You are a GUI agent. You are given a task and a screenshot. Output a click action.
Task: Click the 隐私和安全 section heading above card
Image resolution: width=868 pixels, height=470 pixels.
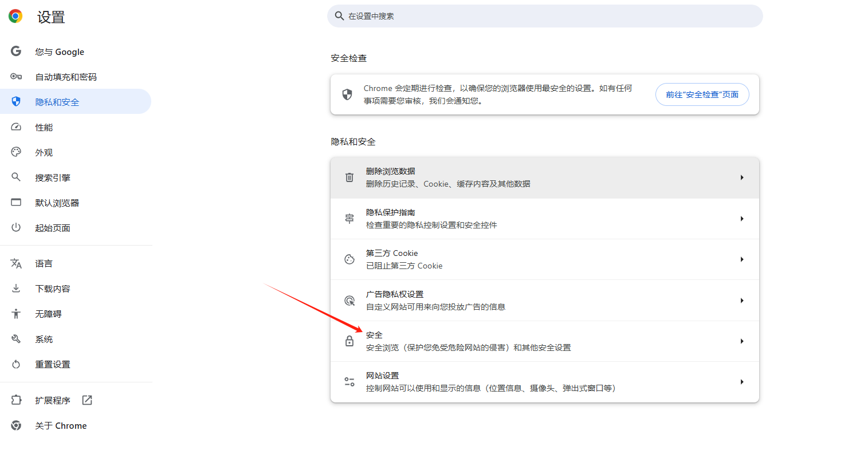click(x=353, y=142)
